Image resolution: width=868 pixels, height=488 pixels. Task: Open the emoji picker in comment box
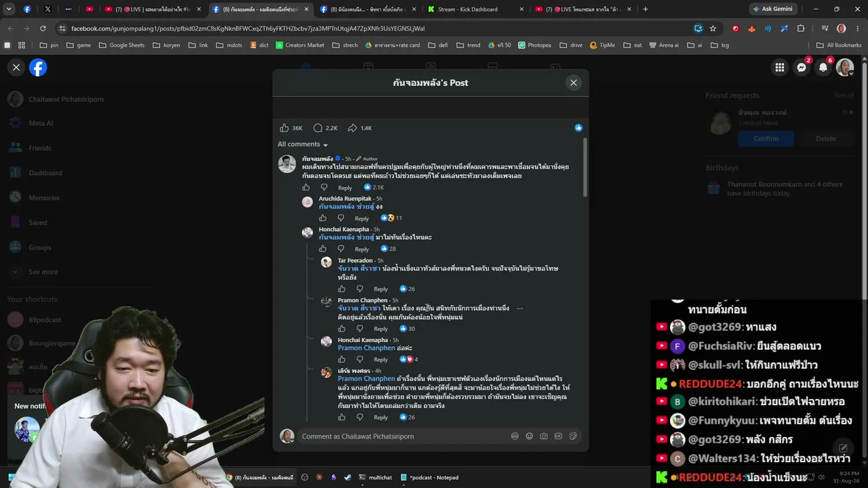[530, 436]
